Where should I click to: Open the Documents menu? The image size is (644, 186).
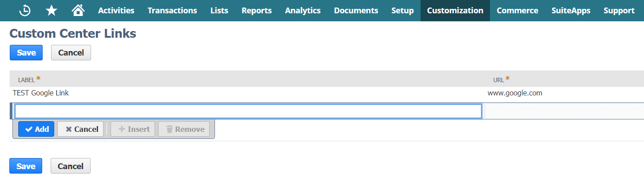pyautogui.click(x=356, y=11)
